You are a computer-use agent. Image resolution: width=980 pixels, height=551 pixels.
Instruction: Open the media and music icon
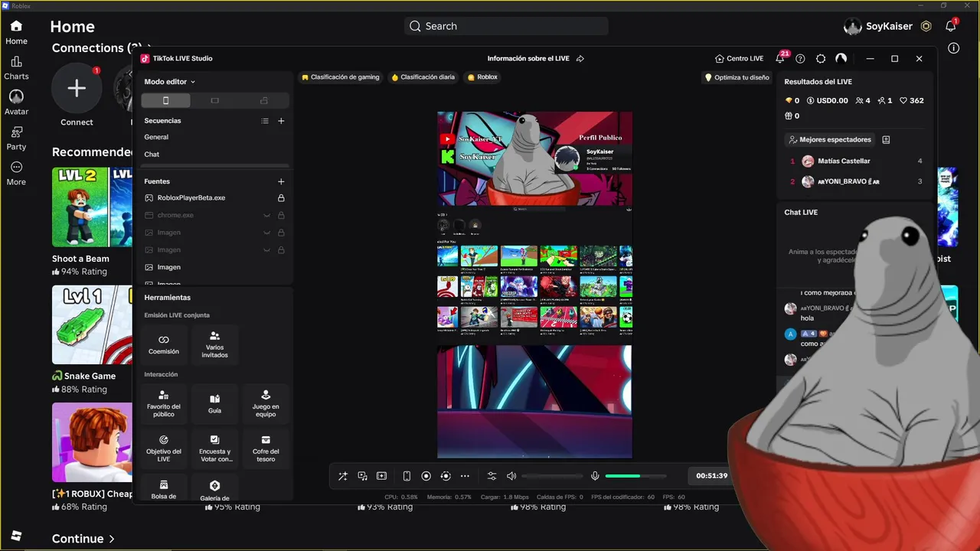pyautogui.click(x=362, y=476)
